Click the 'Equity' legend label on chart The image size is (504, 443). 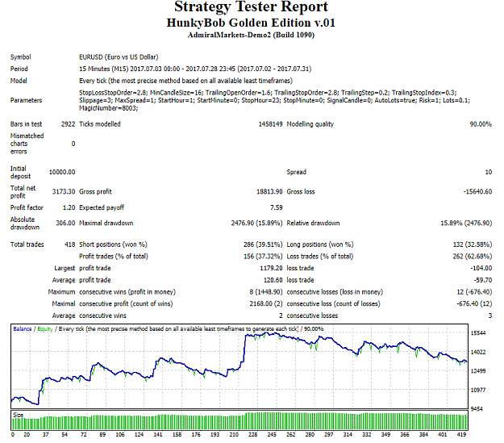[45, 328]
